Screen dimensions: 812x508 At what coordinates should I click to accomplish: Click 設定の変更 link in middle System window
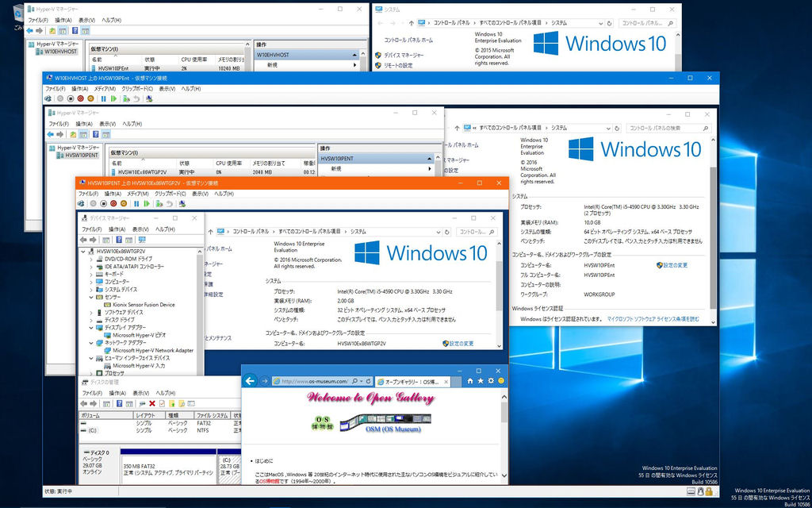[672, 265]
